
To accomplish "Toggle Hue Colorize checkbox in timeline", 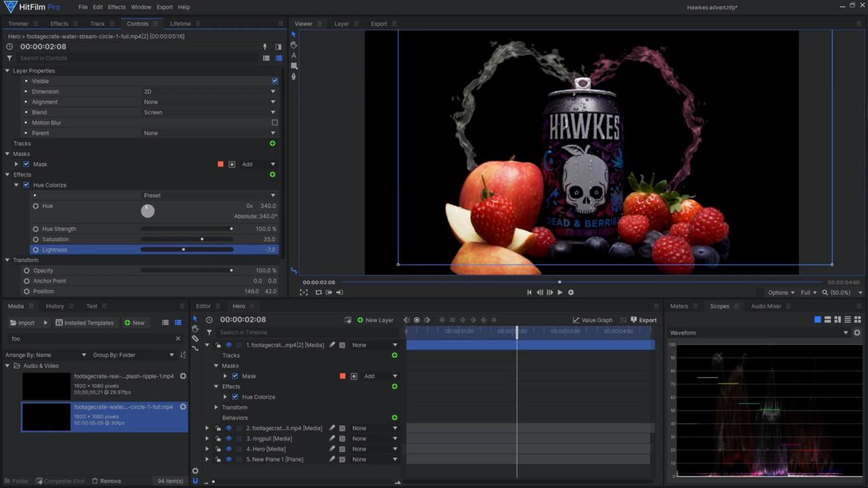I will (235, 397).
